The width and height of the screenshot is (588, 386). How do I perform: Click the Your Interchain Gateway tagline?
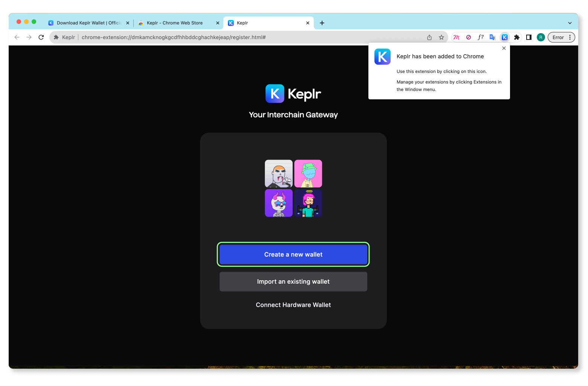click(293, 115)
